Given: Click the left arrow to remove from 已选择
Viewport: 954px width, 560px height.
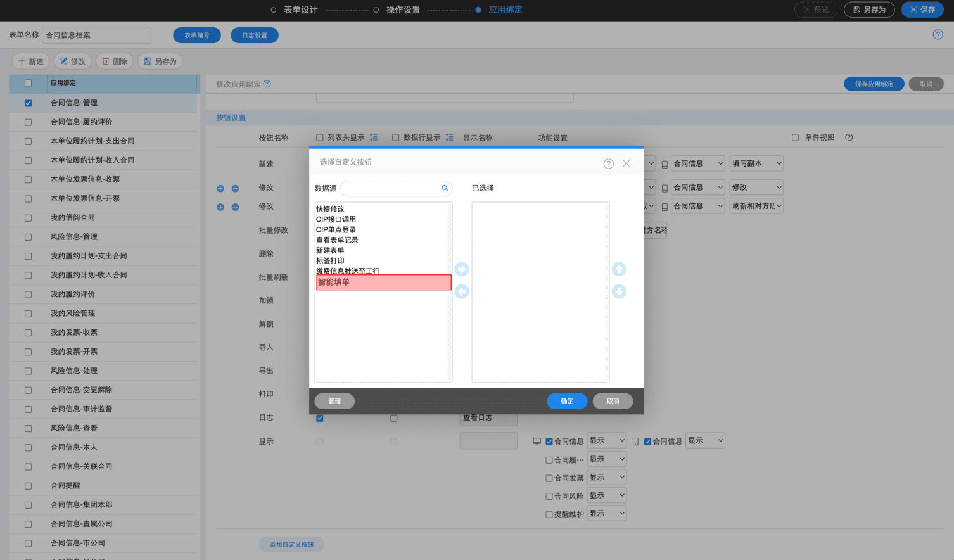Looking at the screenshot, I should pyautogui.click(x=462, y=291).
